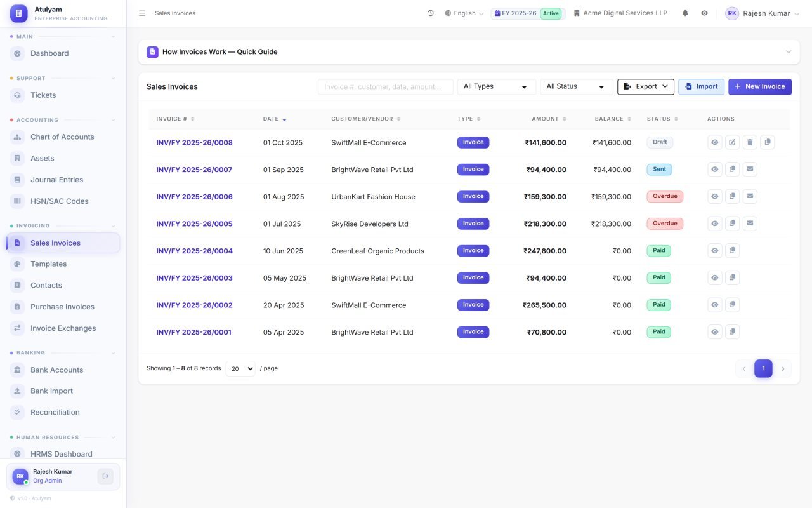This screenshot has width=812, height=508.
Task: Send overdue SkyRise Developers invoice by email
Action: click(x=750, y=224)
